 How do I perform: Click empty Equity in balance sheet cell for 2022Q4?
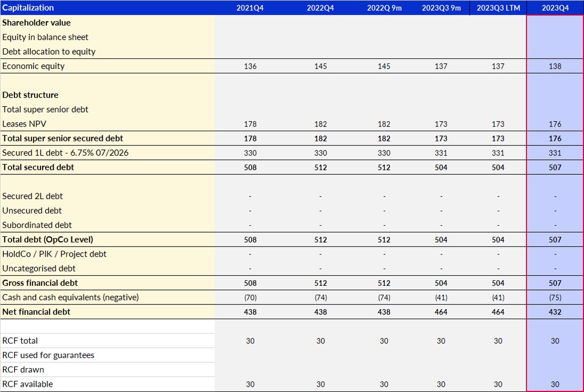(x=320, y=37)
